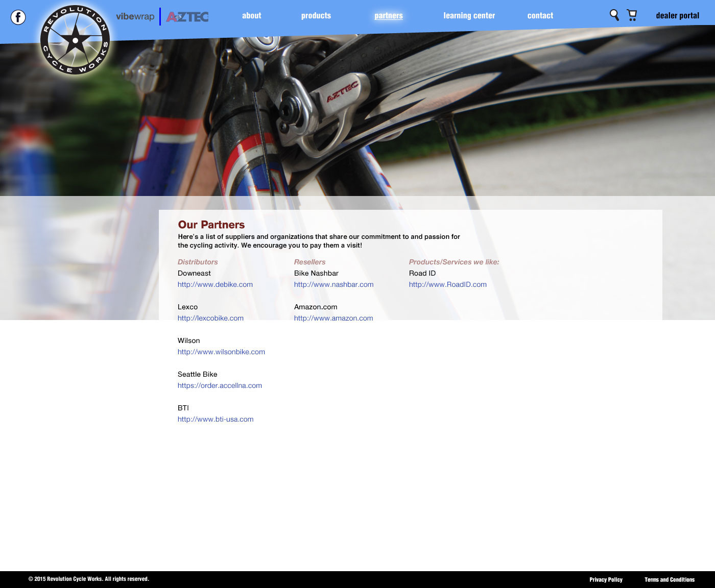
Task: Select the partners navigation item
Action: pos(388,16)
